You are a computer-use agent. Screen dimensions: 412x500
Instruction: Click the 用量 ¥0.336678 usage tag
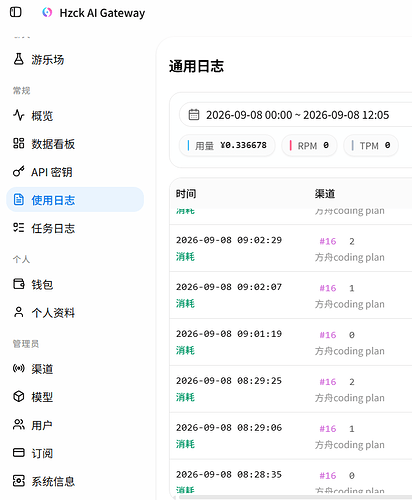coord(227,146)
